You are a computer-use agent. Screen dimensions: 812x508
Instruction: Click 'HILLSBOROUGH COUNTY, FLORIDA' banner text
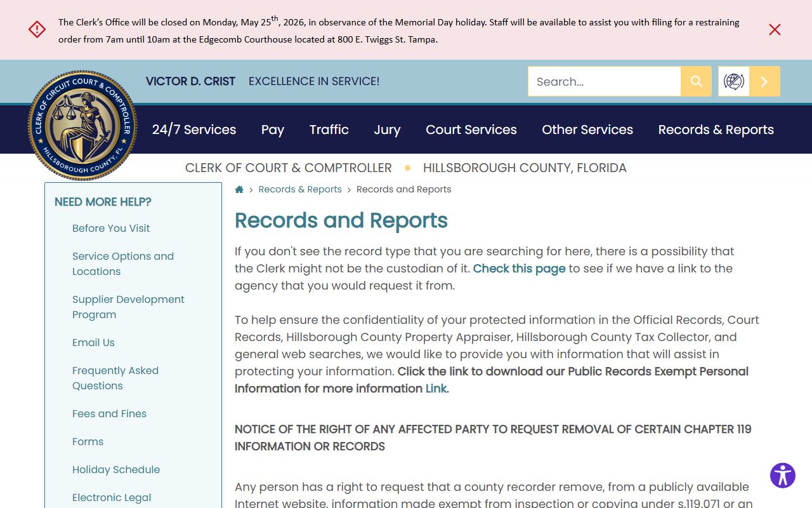coord(525,168)
